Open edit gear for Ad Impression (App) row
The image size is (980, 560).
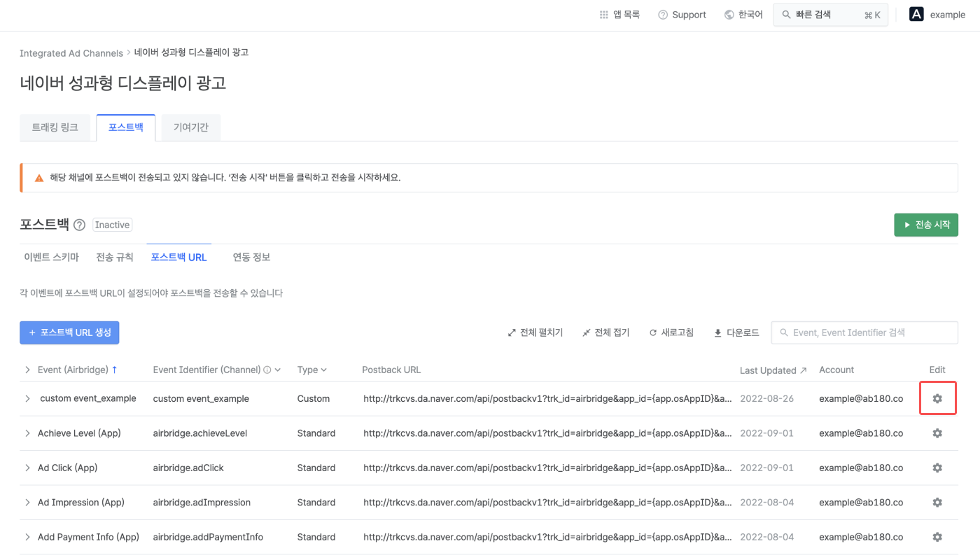(937, 503)
